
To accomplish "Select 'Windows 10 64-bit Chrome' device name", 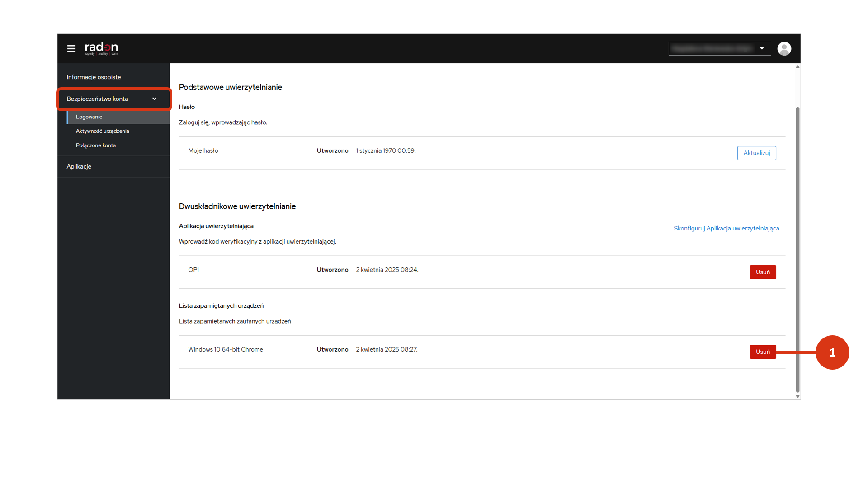I will click(226, 350).
